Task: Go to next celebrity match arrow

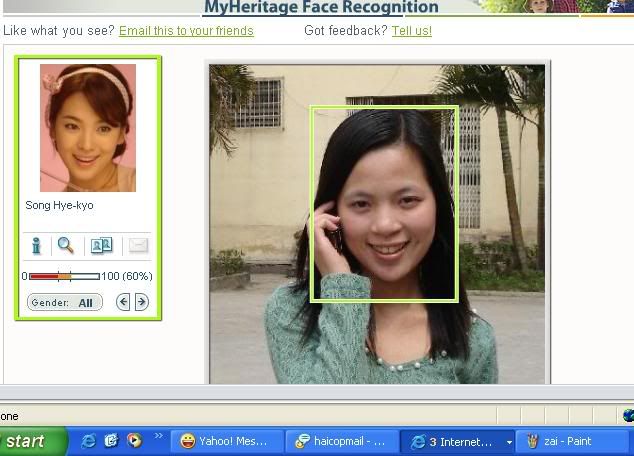Action: point(142,302)
